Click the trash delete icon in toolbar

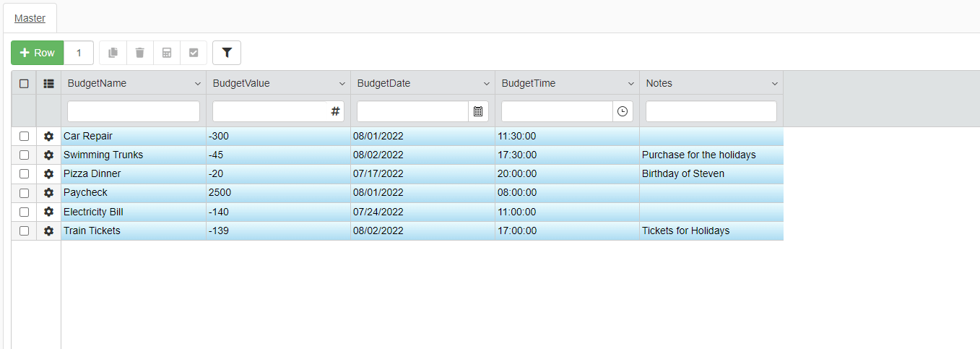140,53
